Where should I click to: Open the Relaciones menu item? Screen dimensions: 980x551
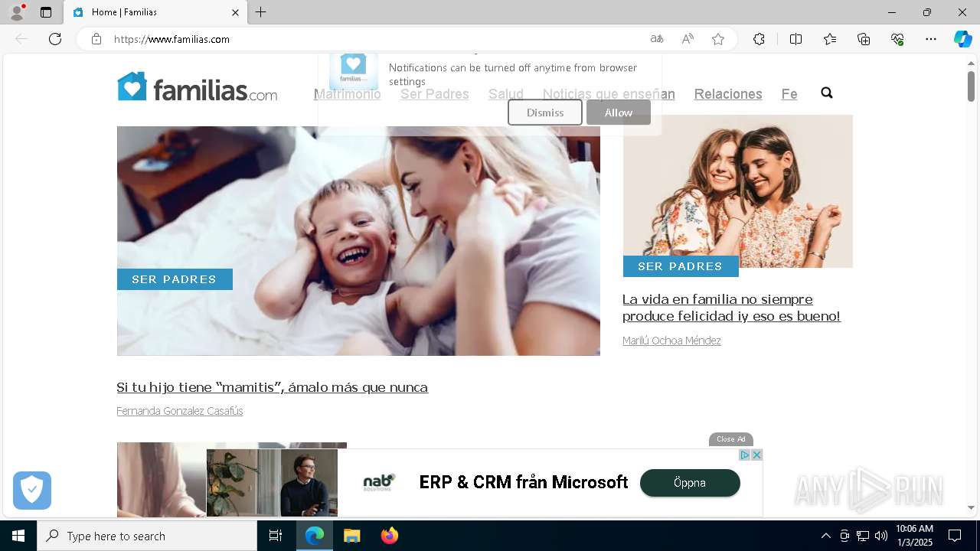click(728, 94)
